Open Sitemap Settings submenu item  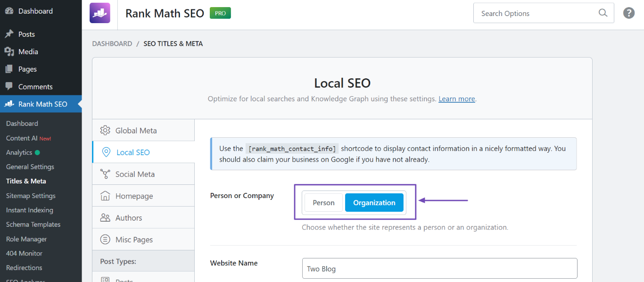click(31, 196)
